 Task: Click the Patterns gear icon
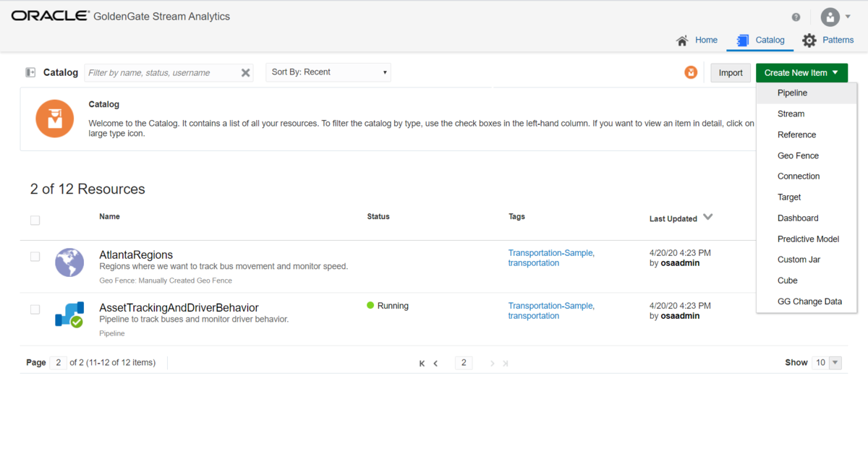pyautogui.click(x=809, y=40)
